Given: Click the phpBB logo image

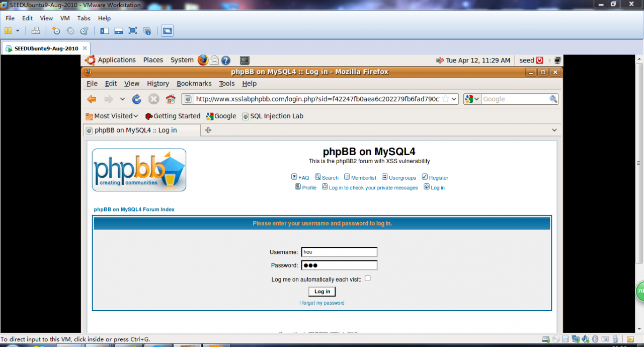Looking at the screenshot, I should tap(139, 170).
